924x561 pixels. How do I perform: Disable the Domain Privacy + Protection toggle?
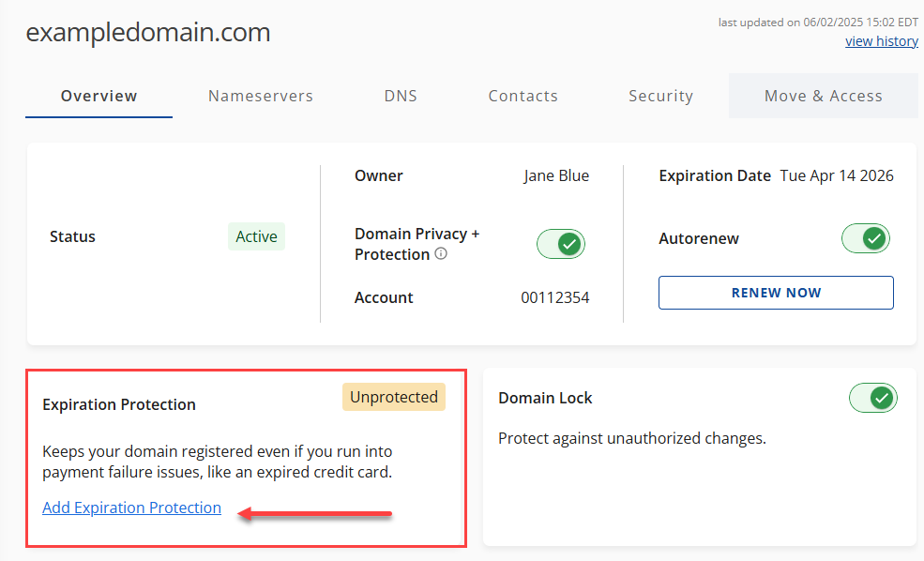(560, 244)
